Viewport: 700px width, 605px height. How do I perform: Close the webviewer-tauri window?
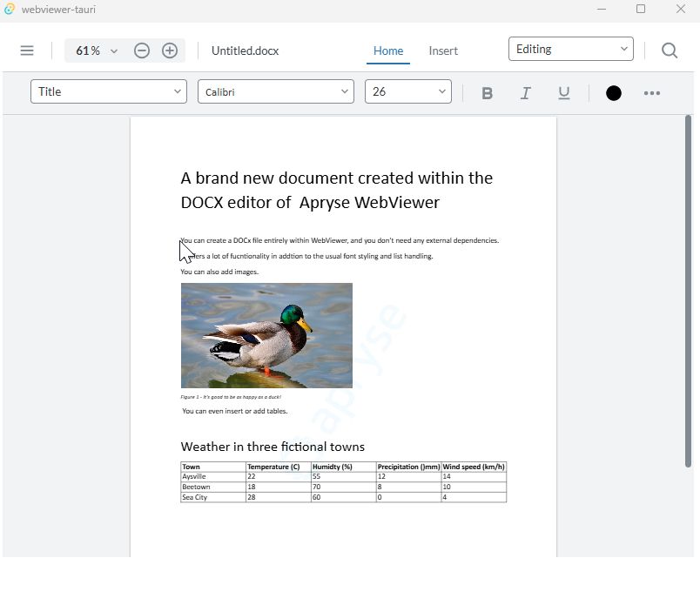tap(680, 9)
